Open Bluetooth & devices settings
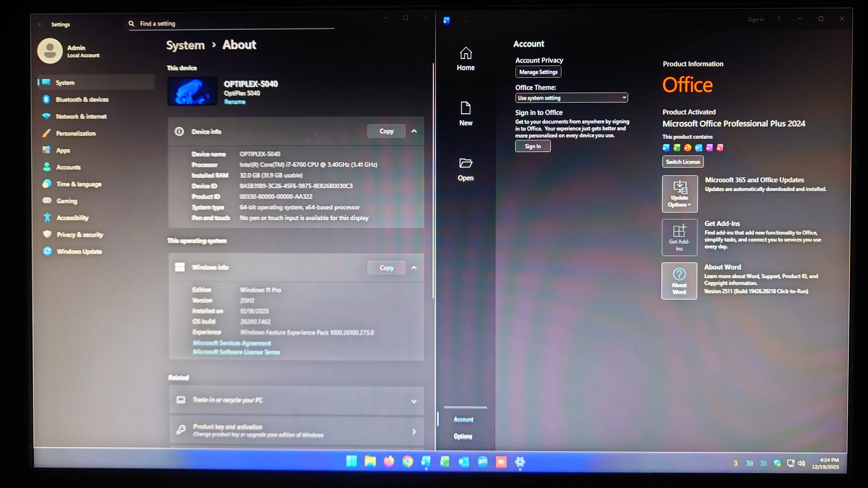The width and height of the screenshot is (868, 488). click(82, 100)
